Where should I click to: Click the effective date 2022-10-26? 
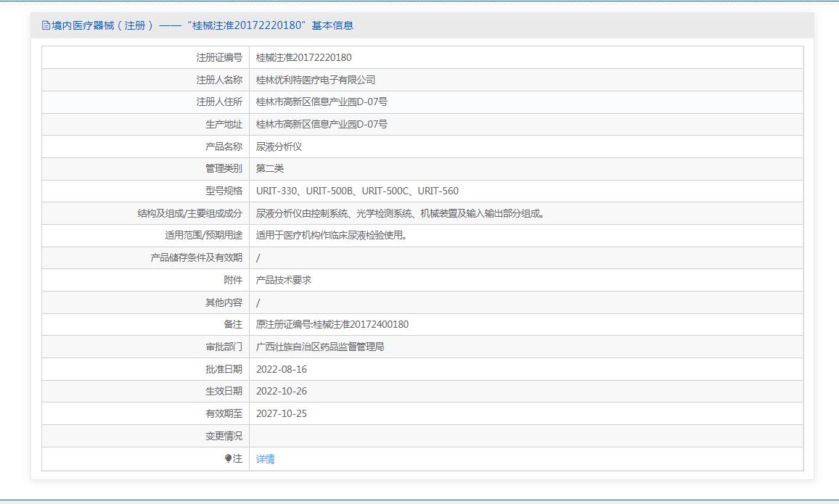(x=282, y=391)
